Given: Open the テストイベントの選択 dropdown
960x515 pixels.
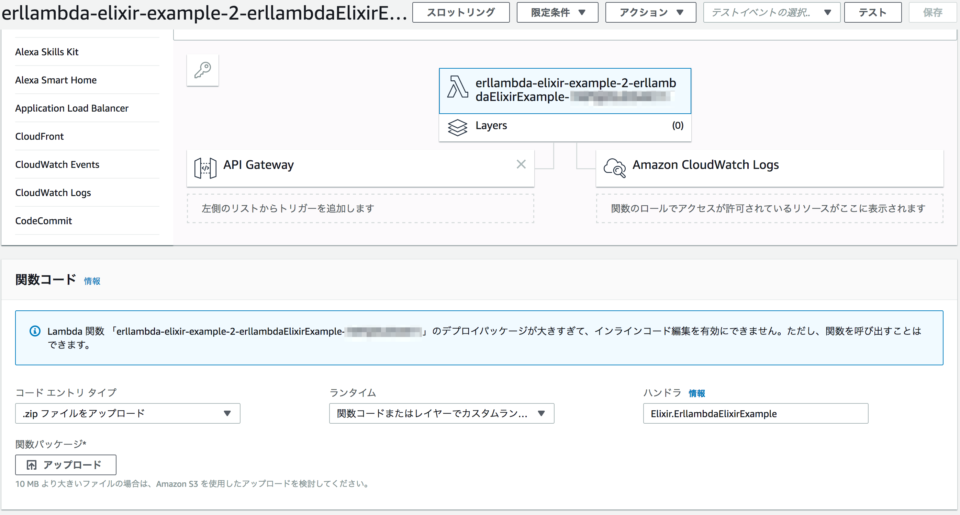Looking at the screenshot, I should (771, 12).
